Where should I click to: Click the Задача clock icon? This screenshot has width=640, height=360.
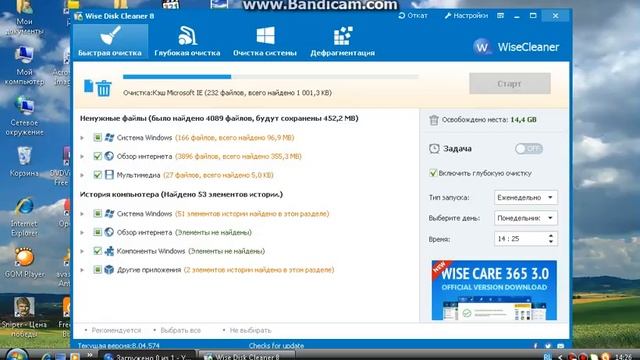tap(434, 149)
